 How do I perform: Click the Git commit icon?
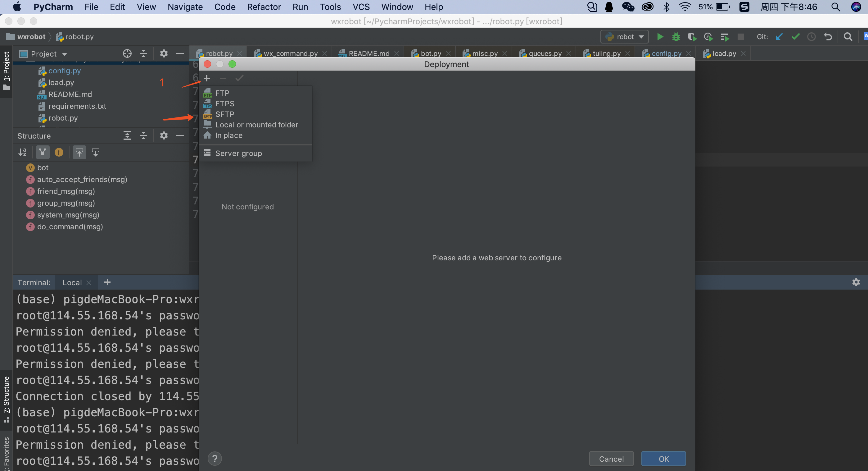coord(796,37)
